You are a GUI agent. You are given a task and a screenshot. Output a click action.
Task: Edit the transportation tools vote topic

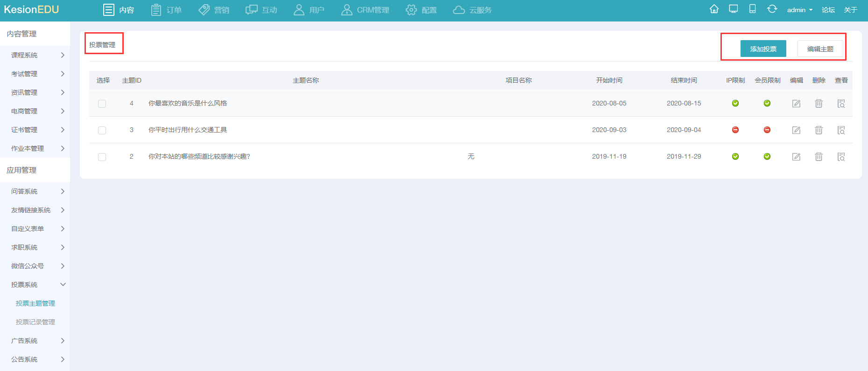[797, 130]
